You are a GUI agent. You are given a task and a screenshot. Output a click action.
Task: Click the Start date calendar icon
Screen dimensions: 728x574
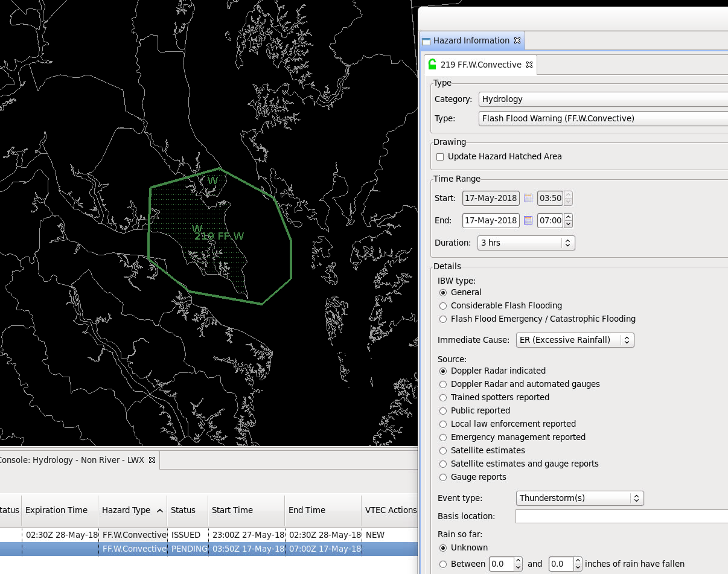(x=528, y=198)
